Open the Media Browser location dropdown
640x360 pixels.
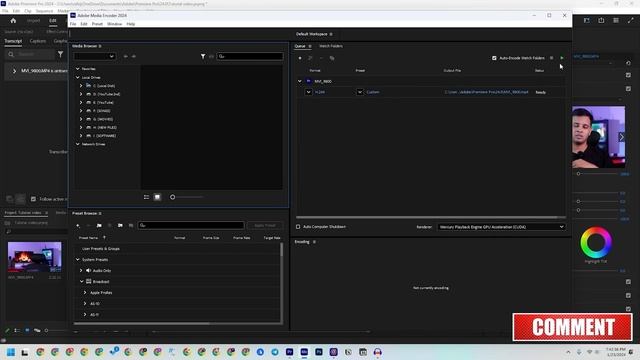95,56
